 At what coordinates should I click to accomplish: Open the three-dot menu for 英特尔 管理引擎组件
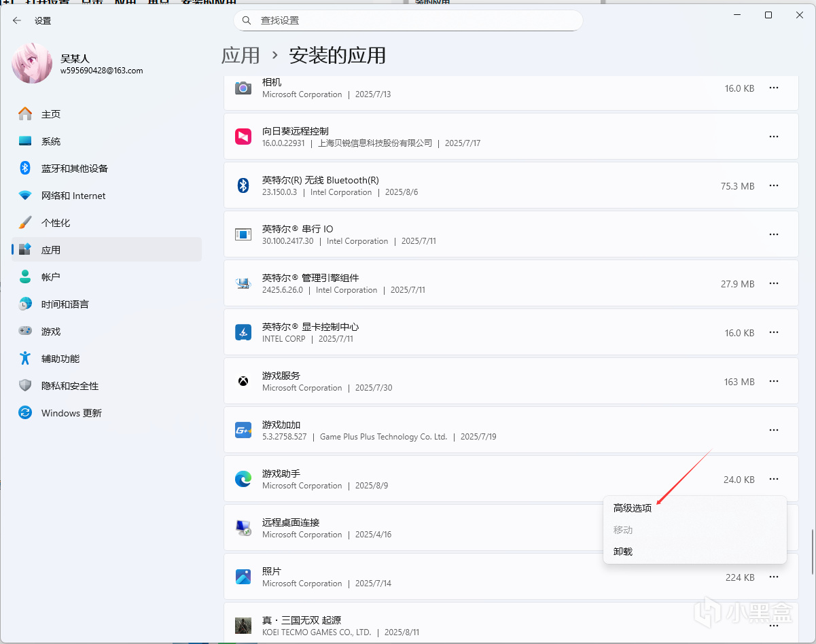[773, 283]
